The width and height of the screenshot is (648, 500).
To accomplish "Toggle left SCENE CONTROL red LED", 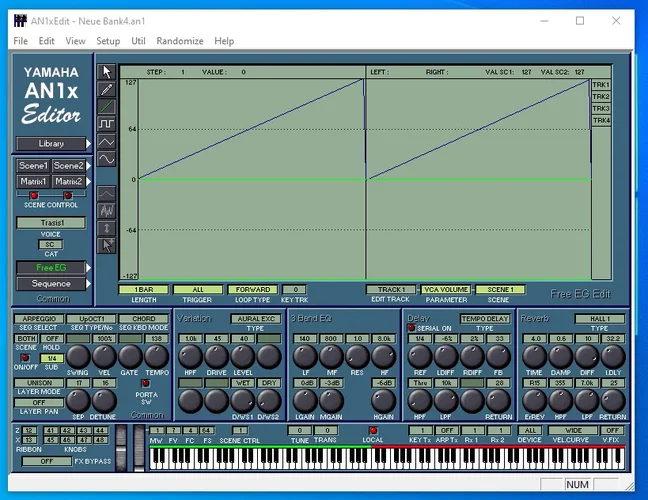I will (x=34, y=195).
